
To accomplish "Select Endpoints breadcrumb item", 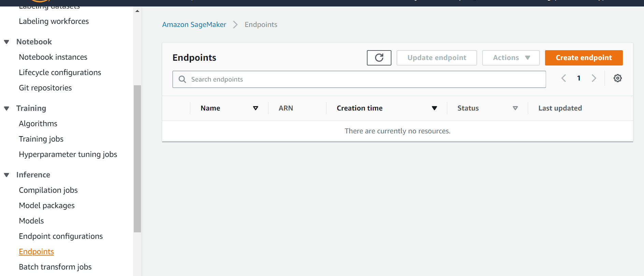I will [x=261, y=25].
